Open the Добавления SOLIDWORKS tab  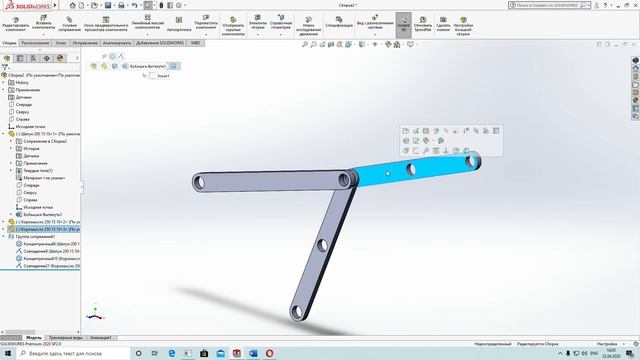pos(160,43)
